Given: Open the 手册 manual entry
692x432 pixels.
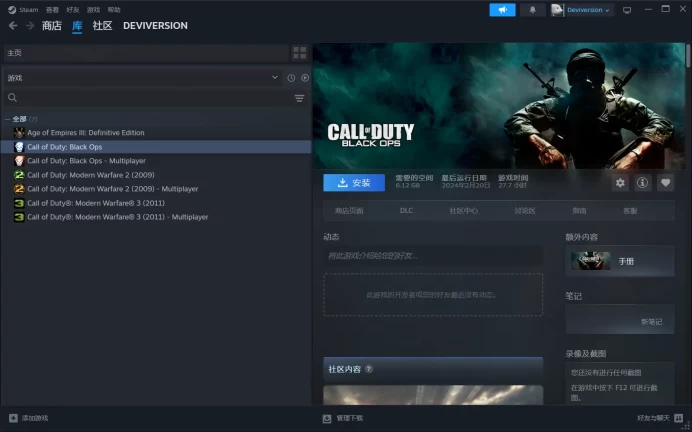Looking at the screenshot, I should (620, 261).
